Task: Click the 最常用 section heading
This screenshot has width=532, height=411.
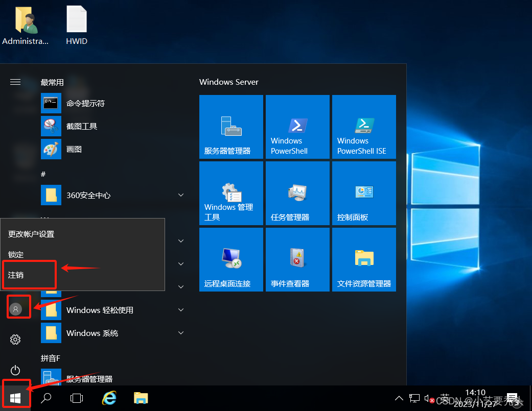Action: pyautogui.click(x=52, y=82)
